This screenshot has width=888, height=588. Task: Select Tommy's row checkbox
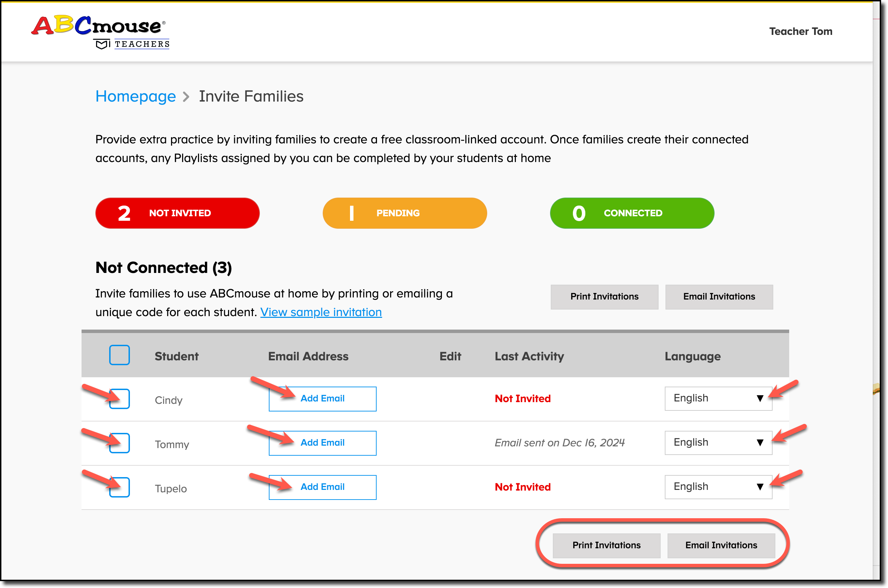(119, 443)
